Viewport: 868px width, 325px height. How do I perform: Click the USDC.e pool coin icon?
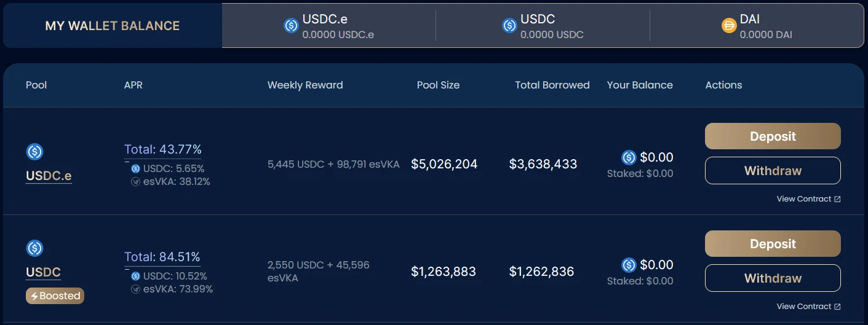tap(35, 151)
